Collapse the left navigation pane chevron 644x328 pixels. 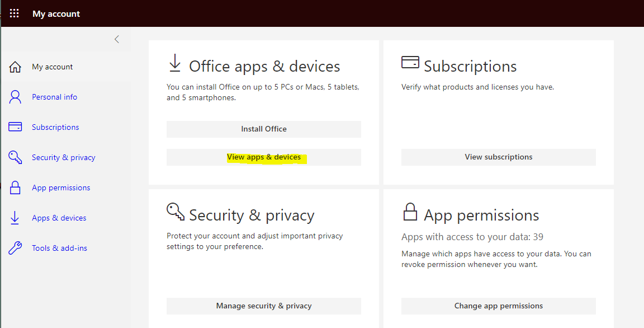point(117,39)
